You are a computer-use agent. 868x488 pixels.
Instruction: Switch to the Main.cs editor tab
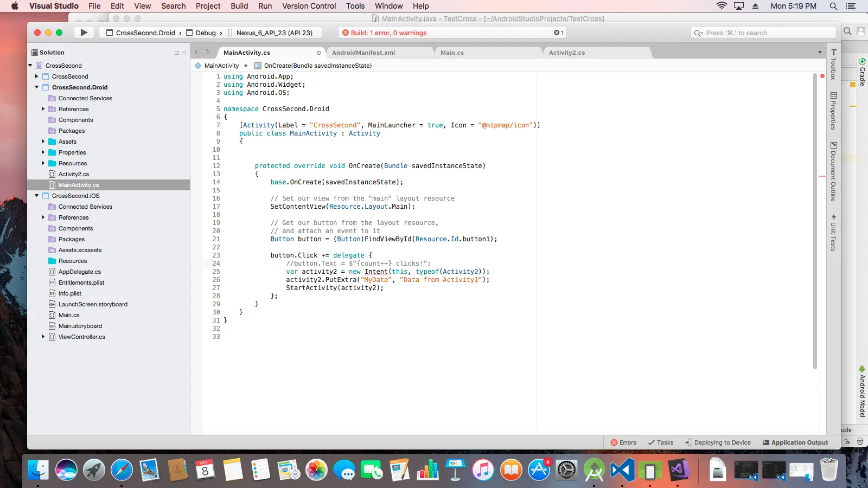[488, 53]
